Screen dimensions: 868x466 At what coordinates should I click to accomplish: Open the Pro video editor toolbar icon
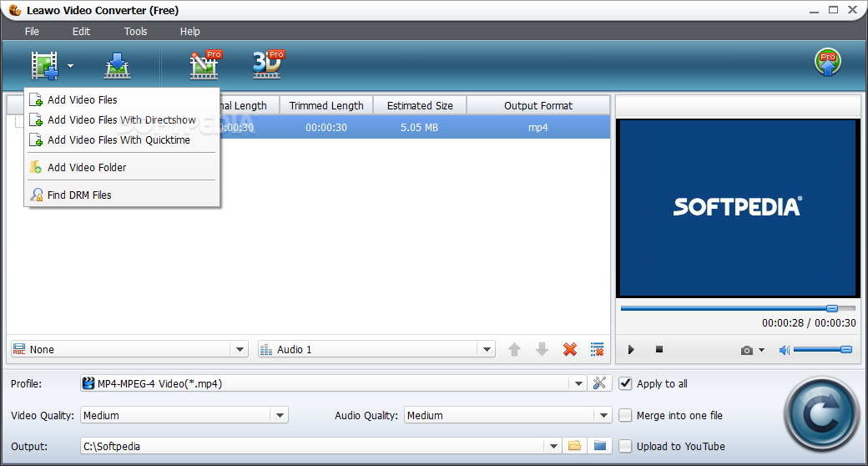click(x=204, y=65)
